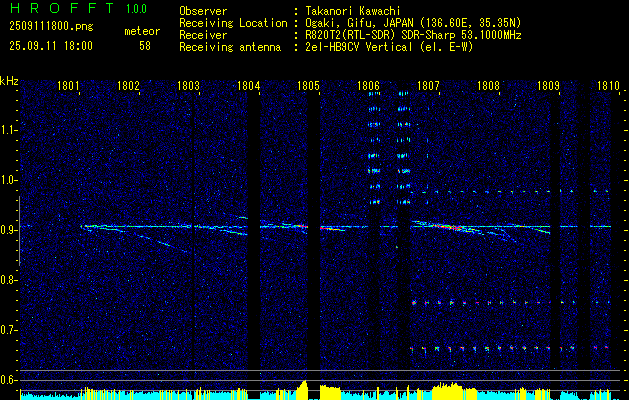The image size is (629, 400).
Task: Click the name Takanori Kawachi
Action: (352, 11)
